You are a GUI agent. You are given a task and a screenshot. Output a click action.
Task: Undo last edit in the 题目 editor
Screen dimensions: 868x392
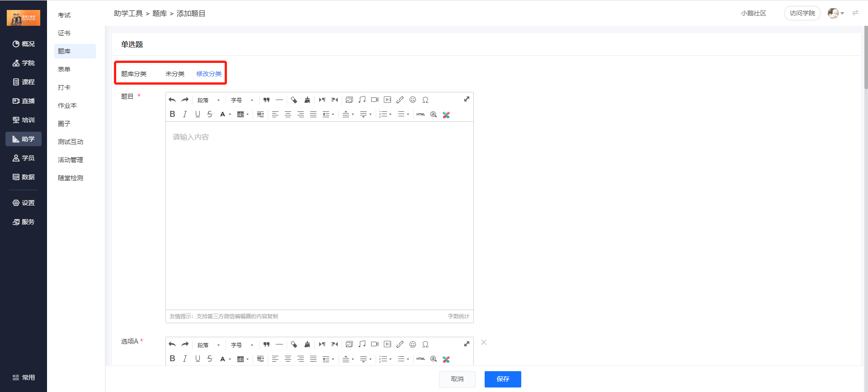click(172, 100)
